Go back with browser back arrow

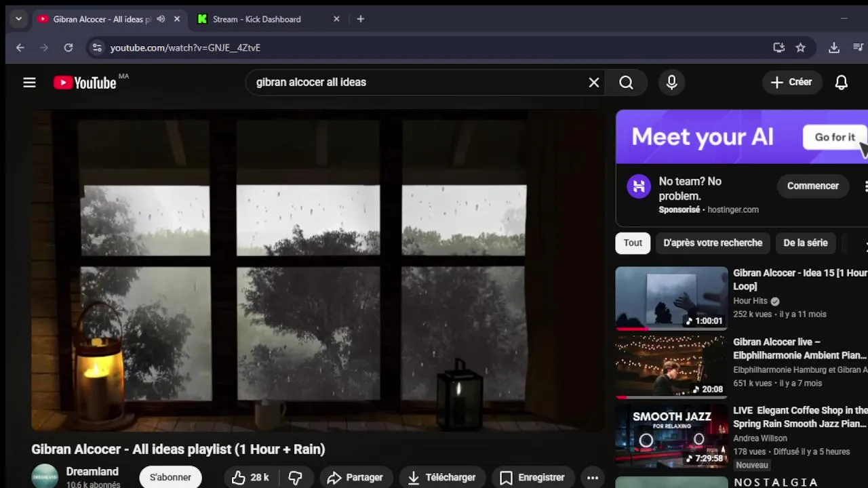(x=20, y=47)
